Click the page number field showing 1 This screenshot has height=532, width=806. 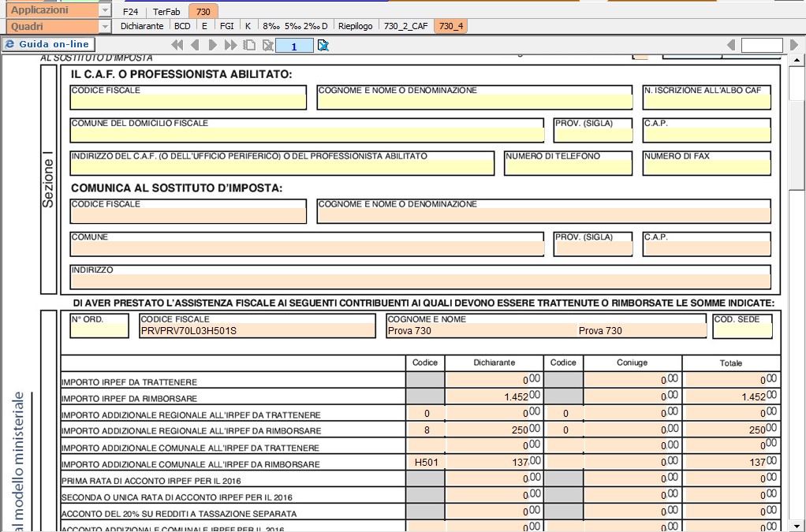[x=294, y=46]
